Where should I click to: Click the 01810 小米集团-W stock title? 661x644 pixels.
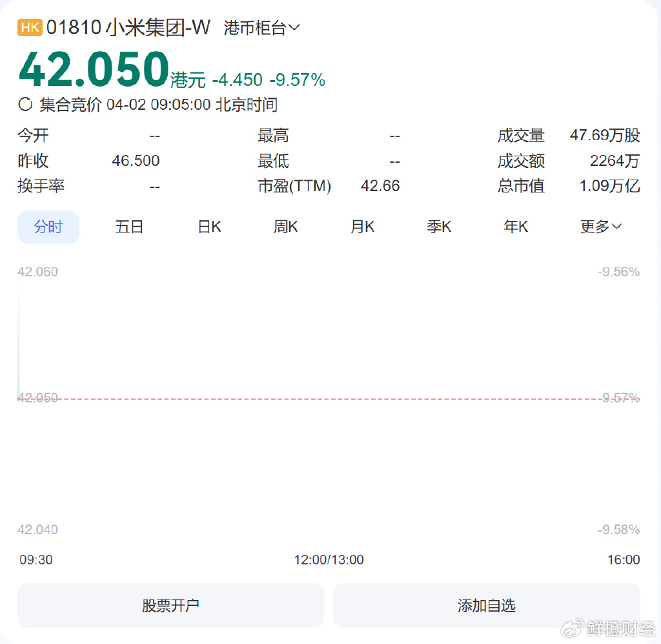128,28
